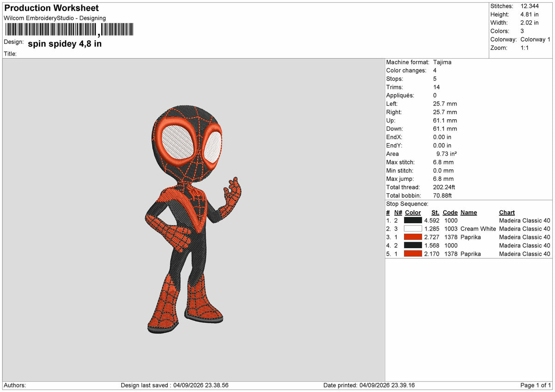Click the 'Stop Sequence:' label
The width and height of the screenshot is (555, 392).
407,204
